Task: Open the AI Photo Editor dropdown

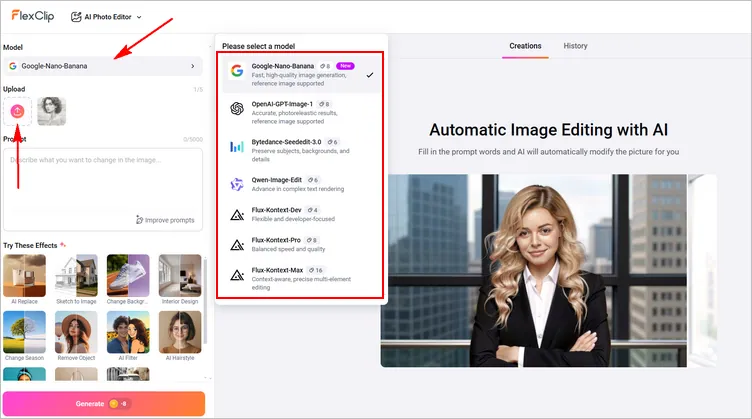Action: [x=106, y=17]
